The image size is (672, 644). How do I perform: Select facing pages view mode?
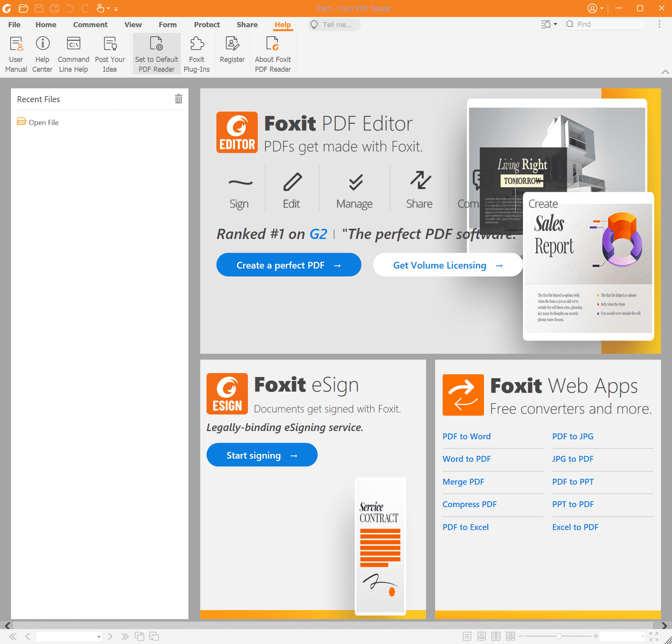coord(496,636)
